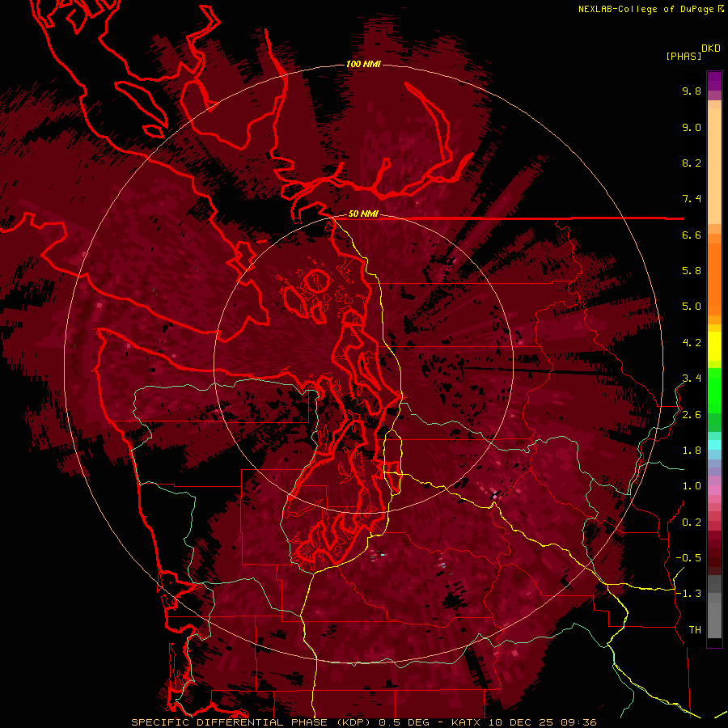Click the 1.0 value on the color scale
The width and height of the screenshot is (728, 728).
tap(692, 486)
